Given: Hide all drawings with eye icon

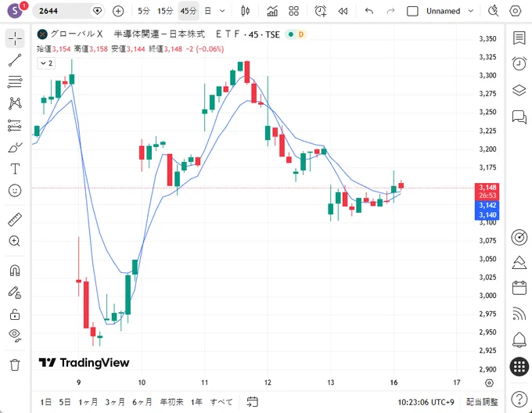Looking at the screenshot, I should coord(15,335).
